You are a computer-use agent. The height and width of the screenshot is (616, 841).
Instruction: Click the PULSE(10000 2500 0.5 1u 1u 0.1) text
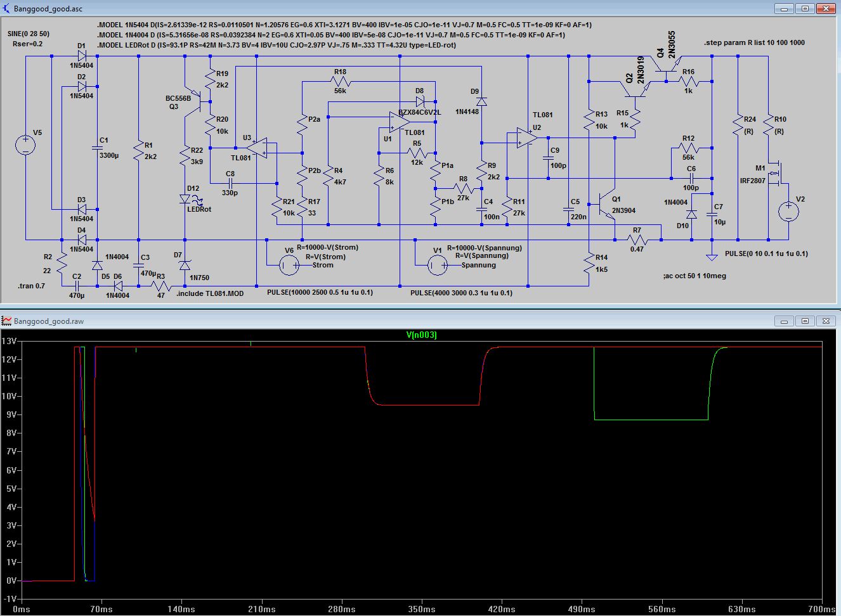(x=320, y=293)
